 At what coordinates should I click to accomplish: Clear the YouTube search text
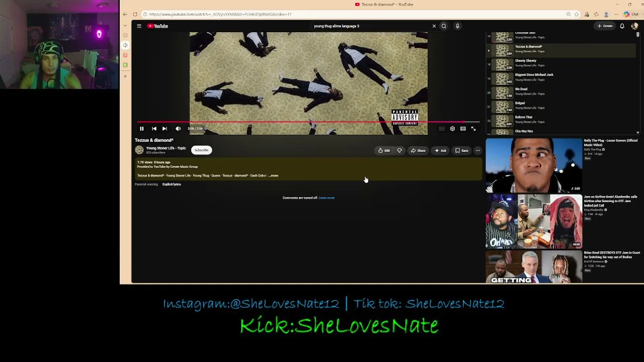tap(434, 26)
